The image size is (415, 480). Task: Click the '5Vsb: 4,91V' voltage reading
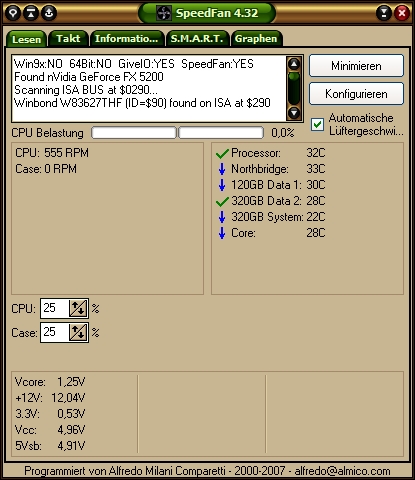[50, 446]
